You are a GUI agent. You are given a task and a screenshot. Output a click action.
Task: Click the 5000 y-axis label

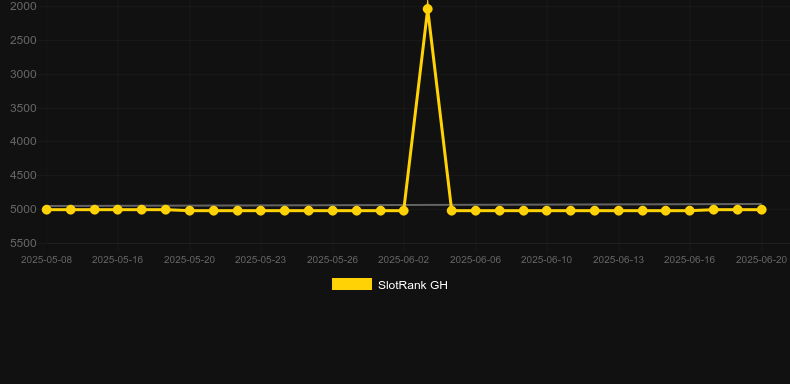(x=23, y=209)
